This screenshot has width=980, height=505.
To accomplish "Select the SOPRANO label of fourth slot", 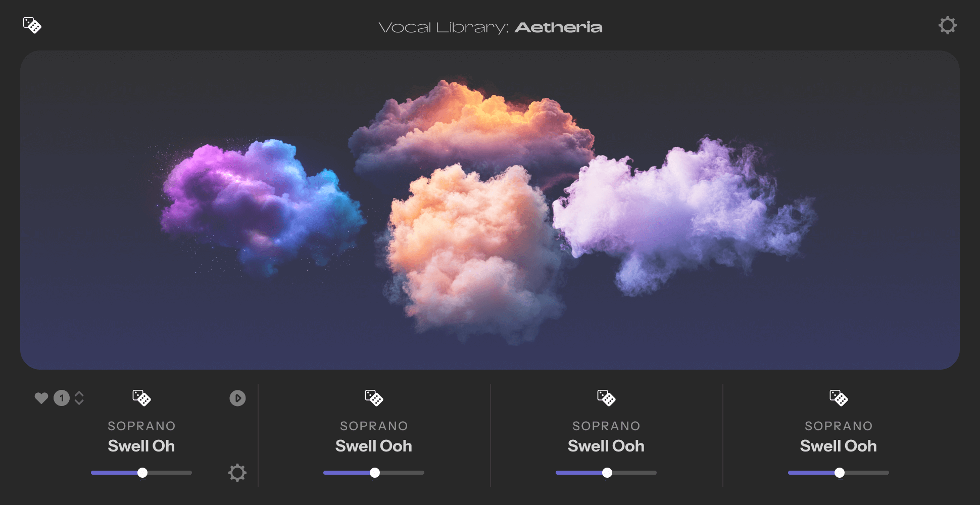I will [x=839, y=426].
